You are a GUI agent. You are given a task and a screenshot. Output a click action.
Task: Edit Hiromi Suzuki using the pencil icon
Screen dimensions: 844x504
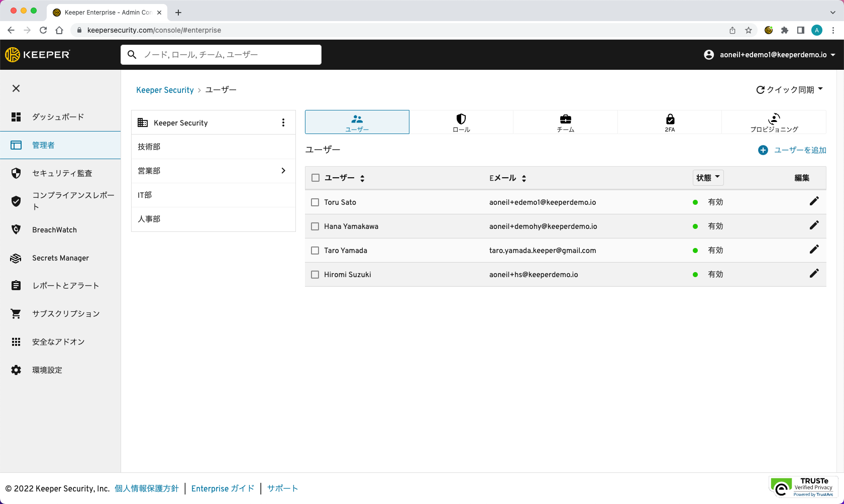814,274
